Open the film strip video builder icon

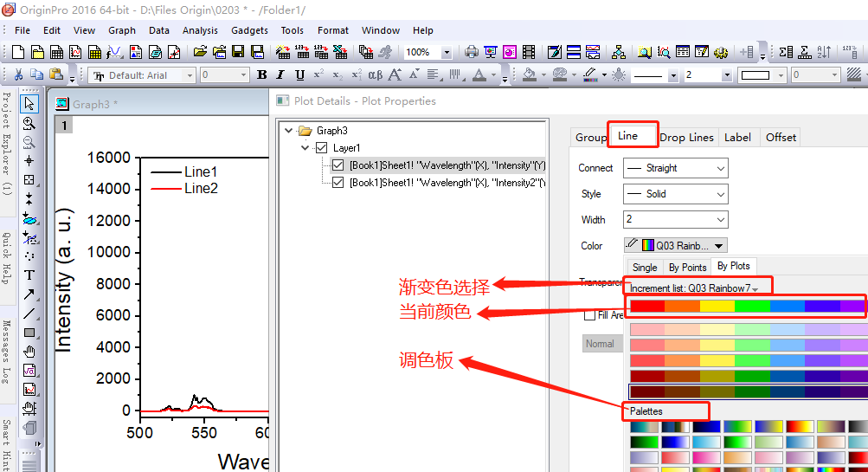530,52
